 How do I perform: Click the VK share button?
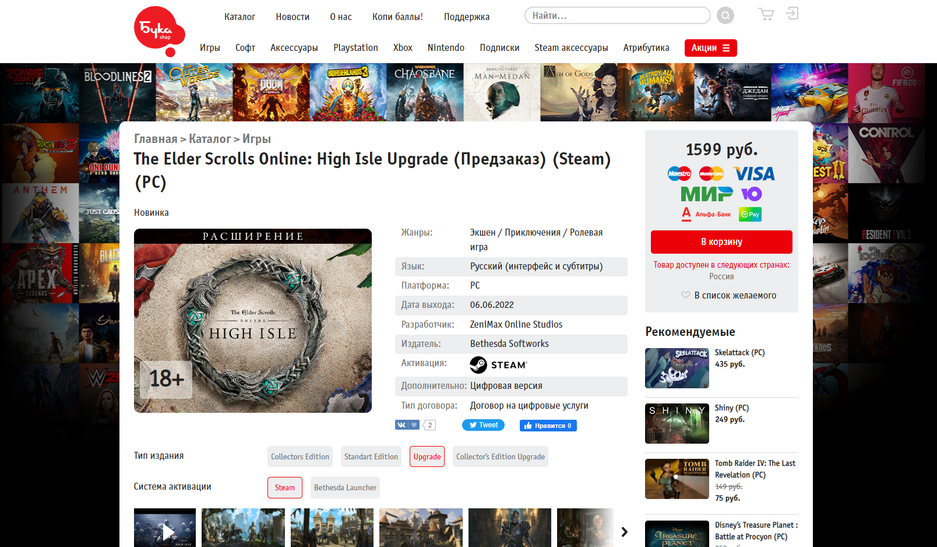pyautogui.click(x=407, y=425)
